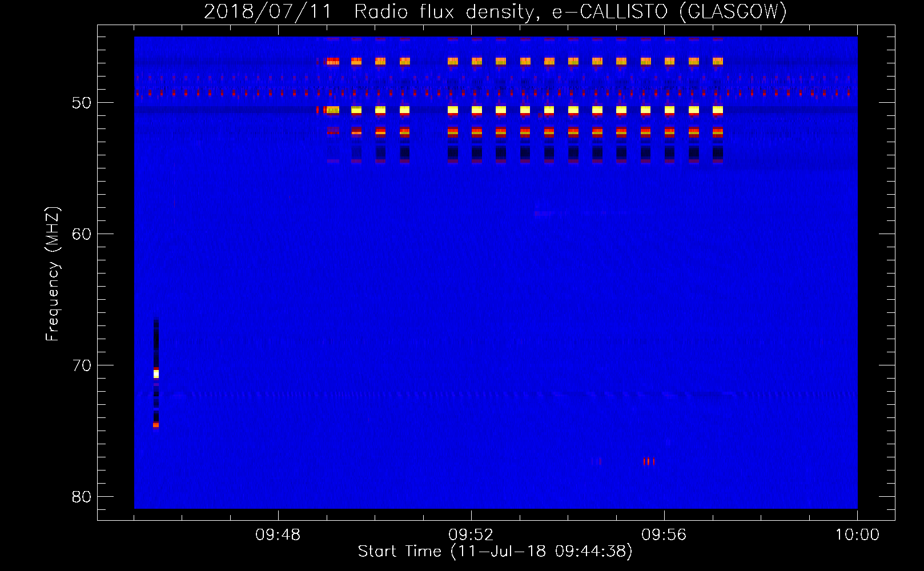Click the plot title '2018/07/11 Radio flux density, e-CALLISTO (GLASGOW)'
924x571 pixels.
click(x=495, y=11)
